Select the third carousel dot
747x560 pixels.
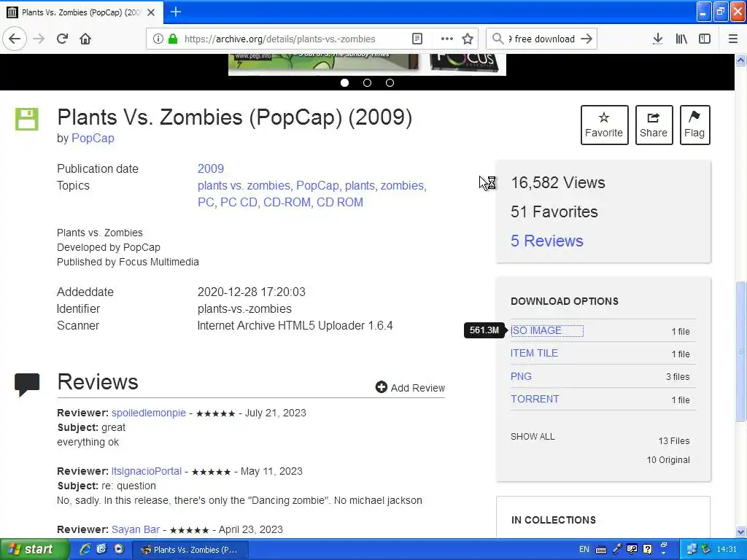(390, 83)
